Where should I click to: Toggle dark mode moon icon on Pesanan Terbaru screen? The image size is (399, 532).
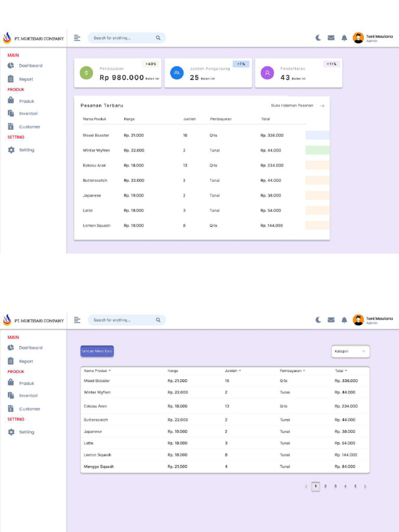[318, 37]
